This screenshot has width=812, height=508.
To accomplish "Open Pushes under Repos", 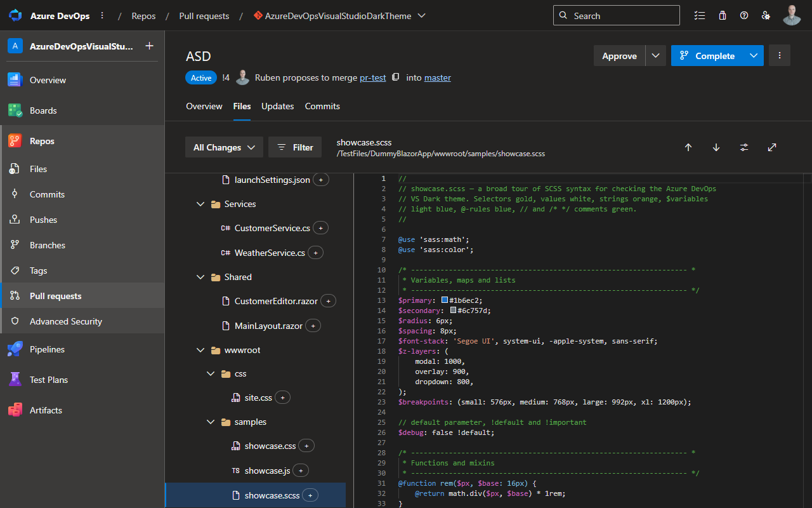I will click(82, 220).
